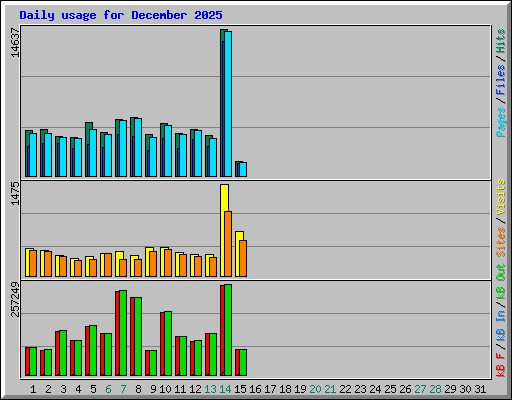
Task: Click day 10 on the x-axis
Action: [165, 389]
